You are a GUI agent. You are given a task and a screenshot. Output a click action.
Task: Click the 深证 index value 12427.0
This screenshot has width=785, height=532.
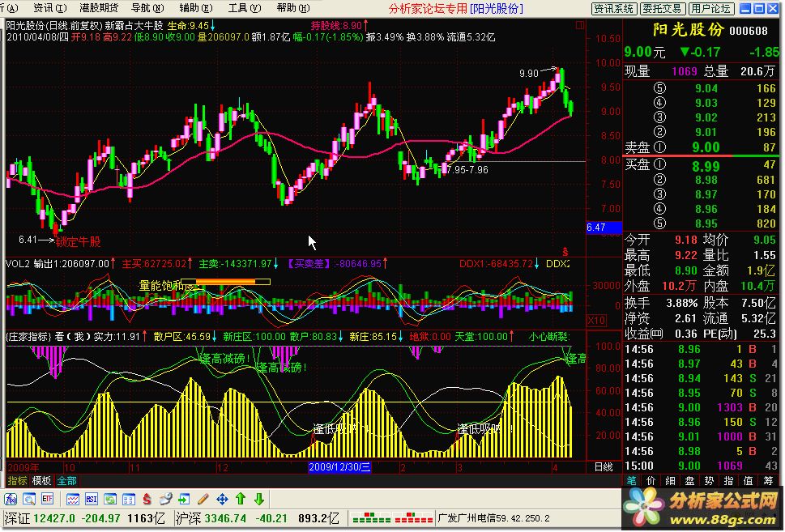coord(53,518)
